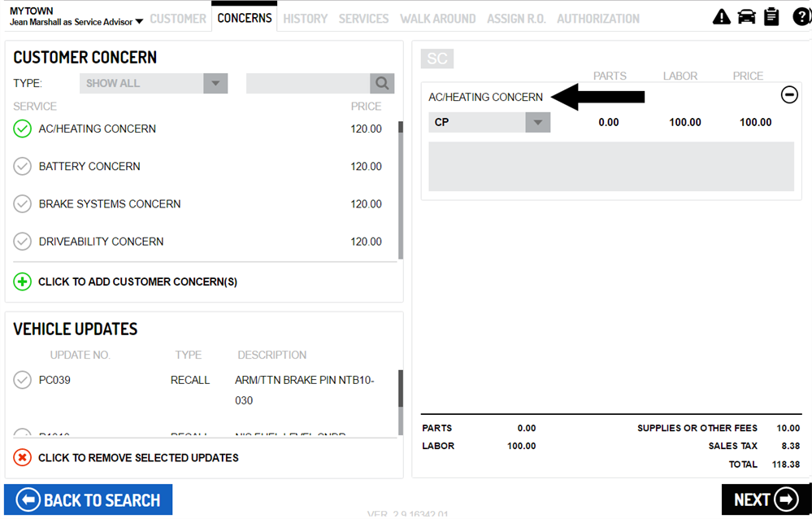The image size is (812, 519).
Task: Remove AC/Heating concern with minus icon
Action: 789,95
